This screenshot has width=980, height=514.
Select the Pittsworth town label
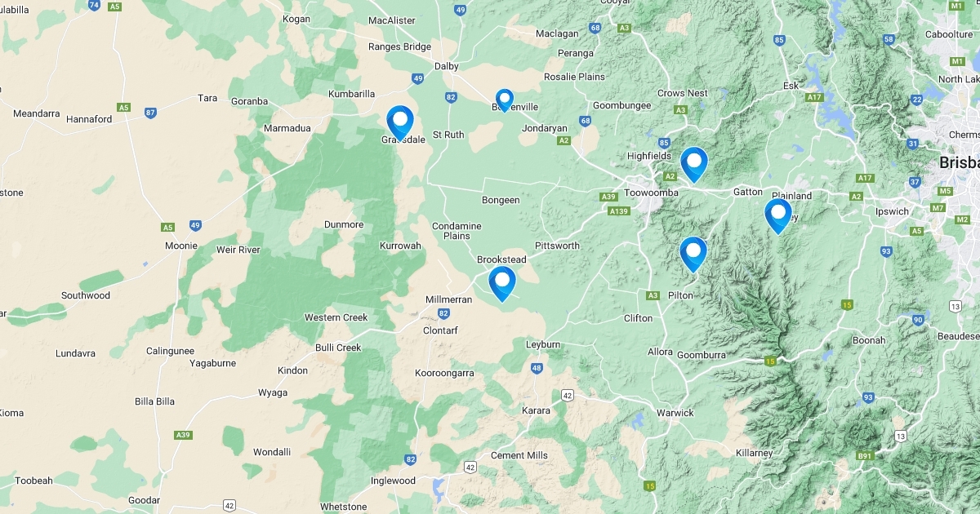coord(557,246)
